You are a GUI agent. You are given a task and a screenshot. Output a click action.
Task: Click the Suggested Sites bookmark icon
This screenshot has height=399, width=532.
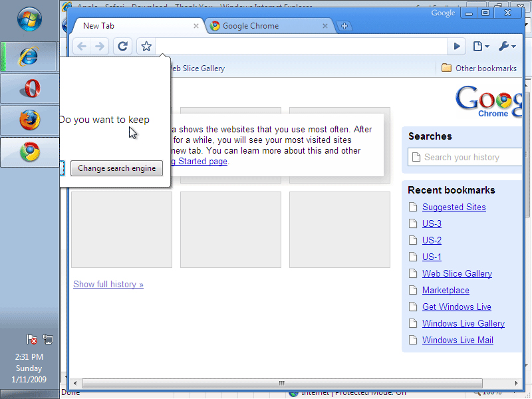pos(412,207)
